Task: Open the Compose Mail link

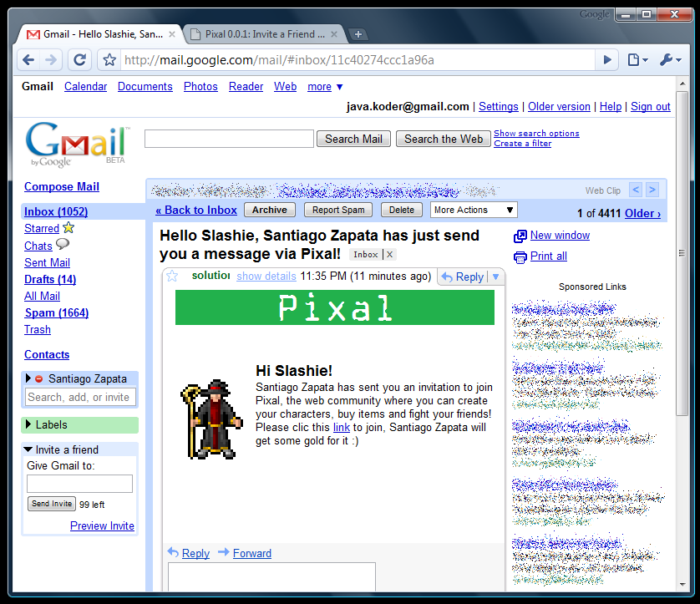Action: coord(61,186)
